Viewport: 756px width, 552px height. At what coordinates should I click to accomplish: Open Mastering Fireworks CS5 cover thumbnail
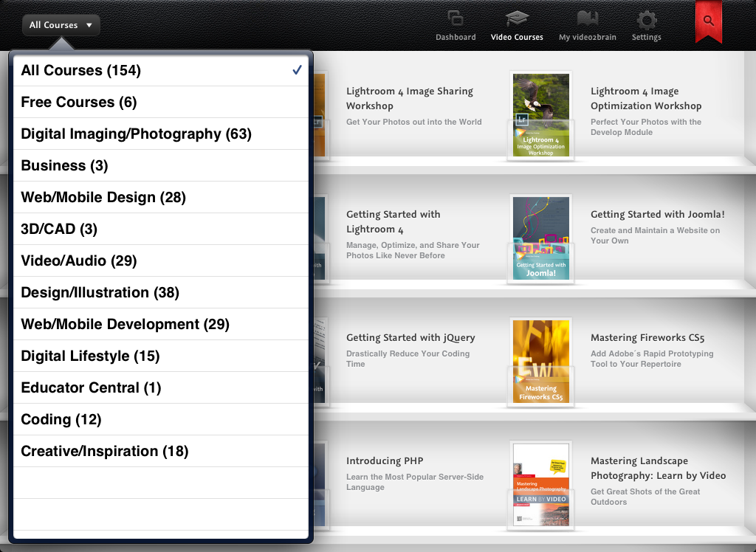coord(541,362)
